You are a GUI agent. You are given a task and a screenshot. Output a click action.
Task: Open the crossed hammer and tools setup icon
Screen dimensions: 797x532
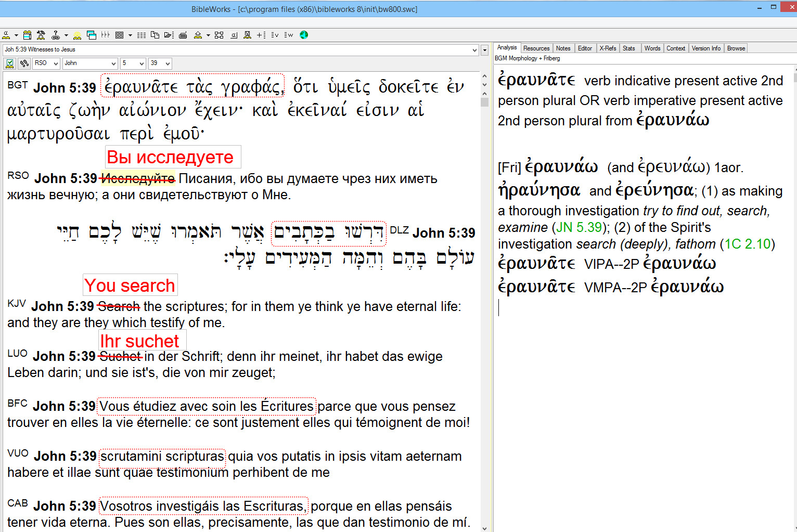coord(41,35)
